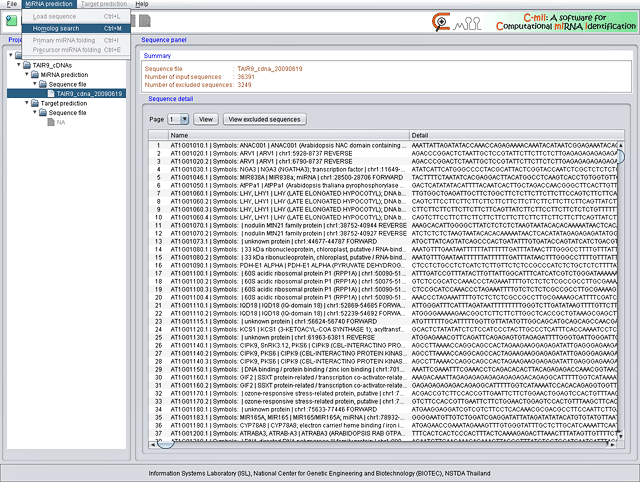640x482 pixels.
Task: Choose Precursor miRNA folding menu entry
Action: pos(76,50)
